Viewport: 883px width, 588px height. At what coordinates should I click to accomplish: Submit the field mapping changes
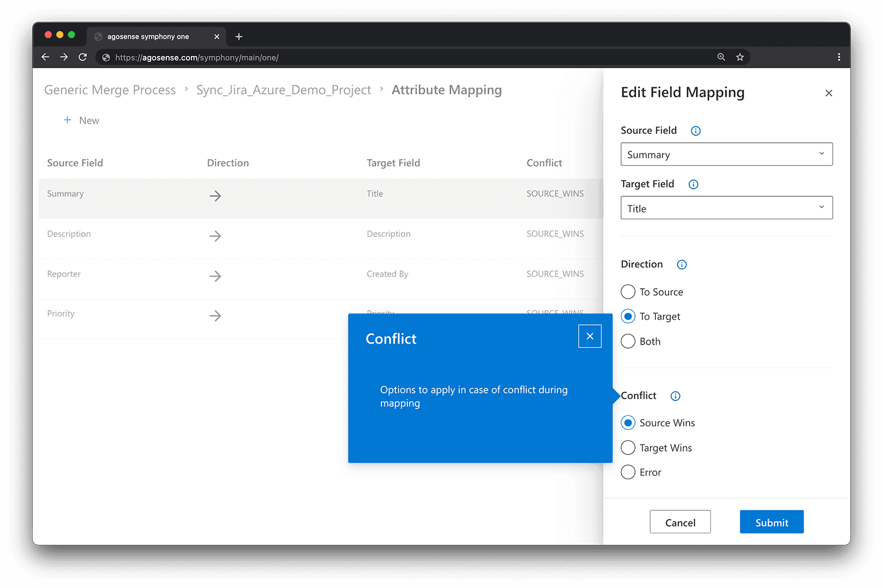pyautogui.click(x=771, y=522)
